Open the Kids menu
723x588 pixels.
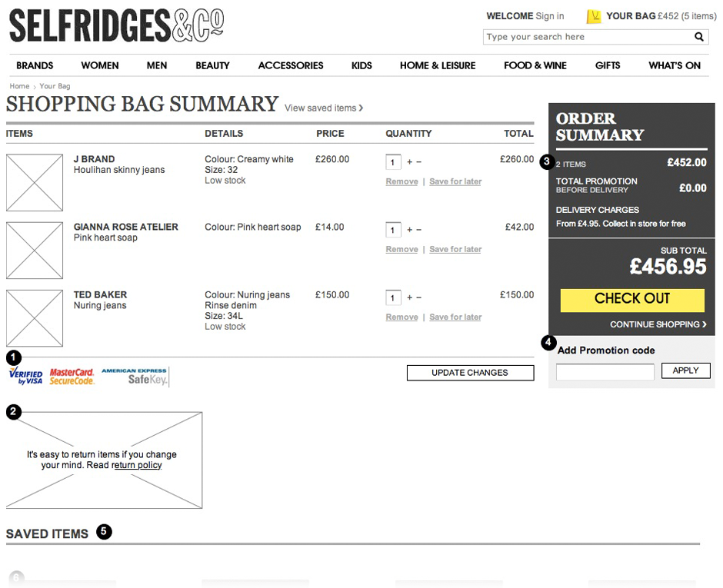[x=361, y=65]
